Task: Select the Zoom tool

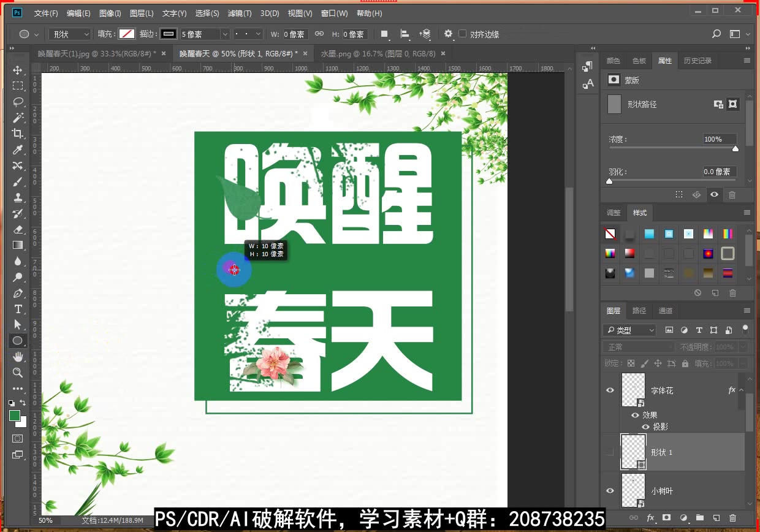Action: pyautogui.click(x=18, y=373)
